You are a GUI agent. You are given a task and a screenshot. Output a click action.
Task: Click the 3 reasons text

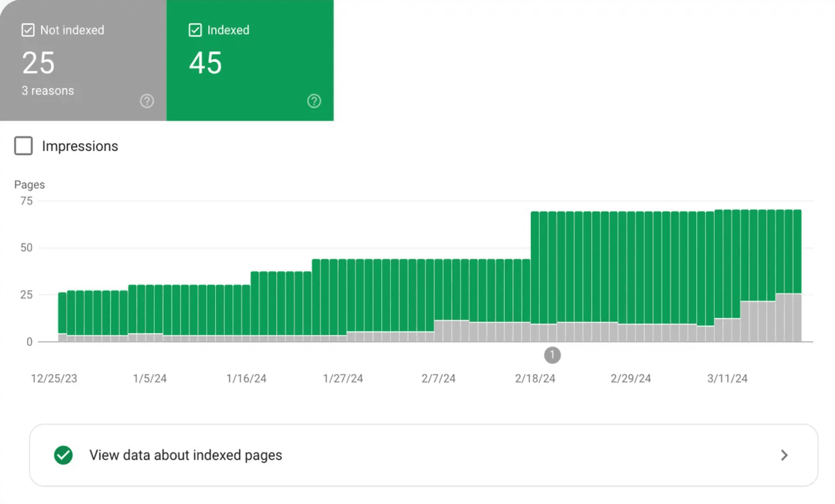point(48,91)
